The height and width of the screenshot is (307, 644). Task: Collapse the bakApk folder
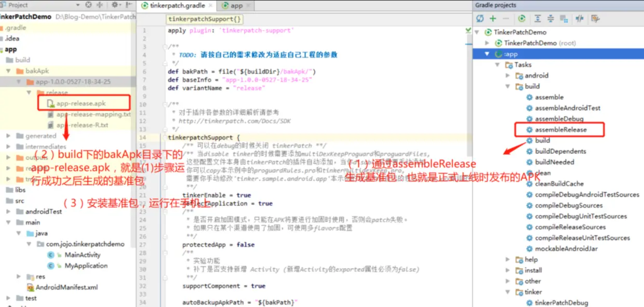[x=8, y=71]
